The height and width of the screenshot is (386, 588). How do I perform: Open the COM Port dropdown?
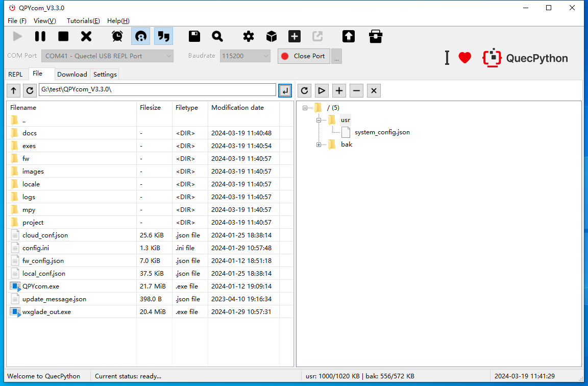point(107,56)
